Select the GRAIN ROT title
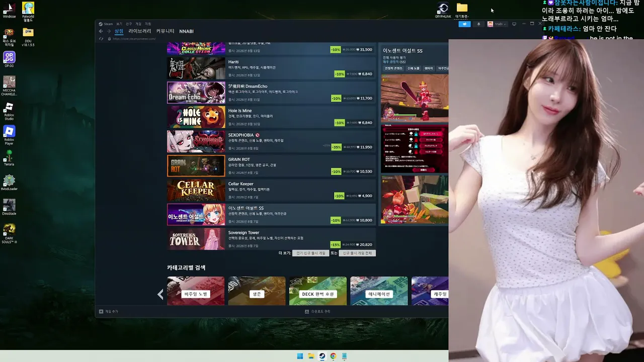 click(239, 159)
